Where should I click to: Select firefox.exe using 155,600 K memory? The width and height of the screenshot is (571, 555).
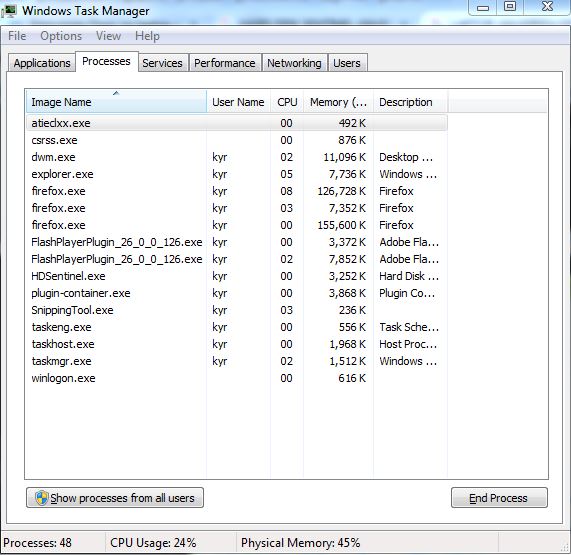click(x=237, y=225)
